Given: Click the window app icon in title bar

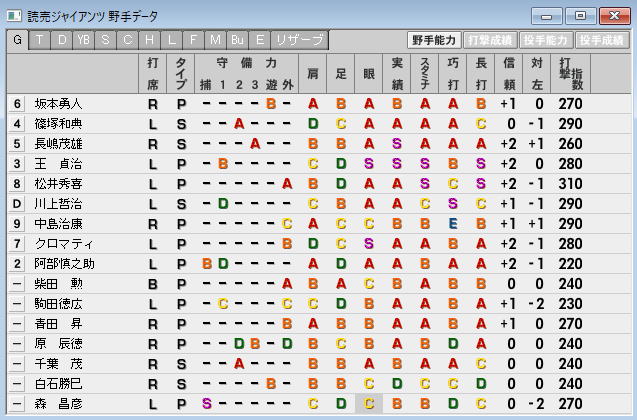Looking at the screenshot, I should point(13,15).
